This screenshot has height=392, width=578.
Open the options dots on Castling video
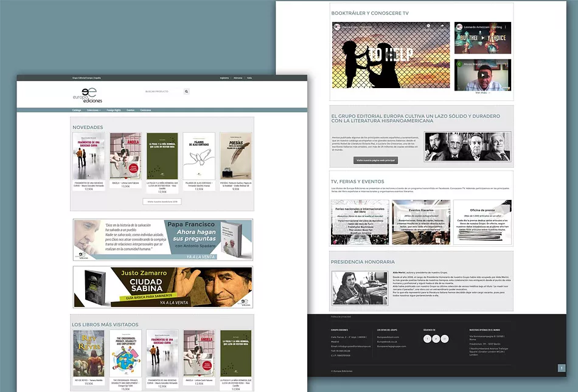tap(506, 27)
